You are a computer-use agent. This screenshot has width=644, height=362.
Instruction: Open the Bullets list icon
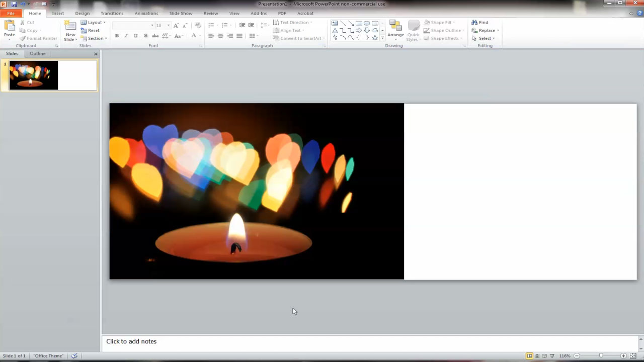pos(212,25)
